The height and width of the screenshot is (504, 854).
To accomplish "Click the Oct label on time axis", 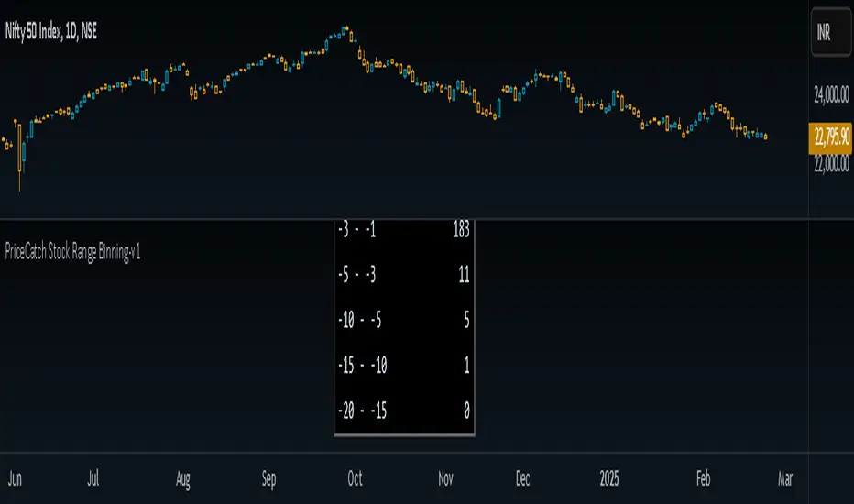I will pyautogui.click(x=356, y=479).
